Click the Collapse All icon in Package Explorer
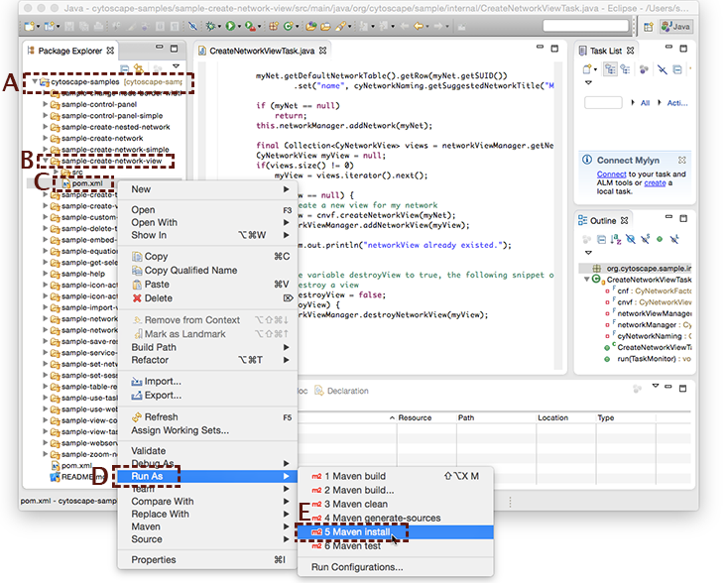Viewport: 728px width, 583px height. 124,68
